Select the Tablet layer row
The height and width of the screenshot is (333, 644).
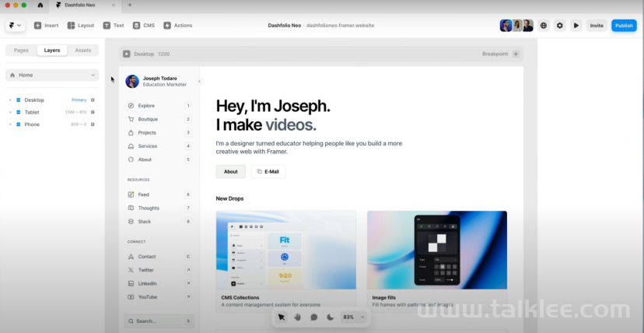click(x=52, y=112)
